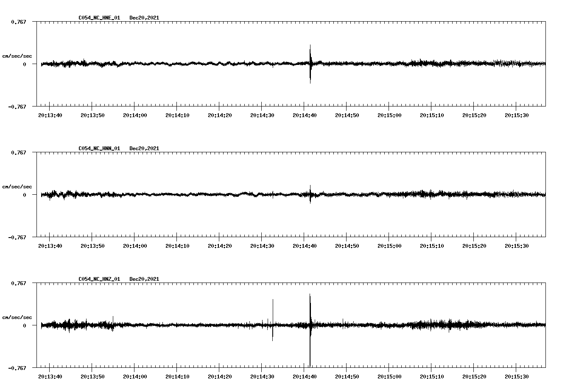Viewport: 576px width, 392px height.
Task: Click 20:14:10 time label under HNN plot
Action: point(177,246)
